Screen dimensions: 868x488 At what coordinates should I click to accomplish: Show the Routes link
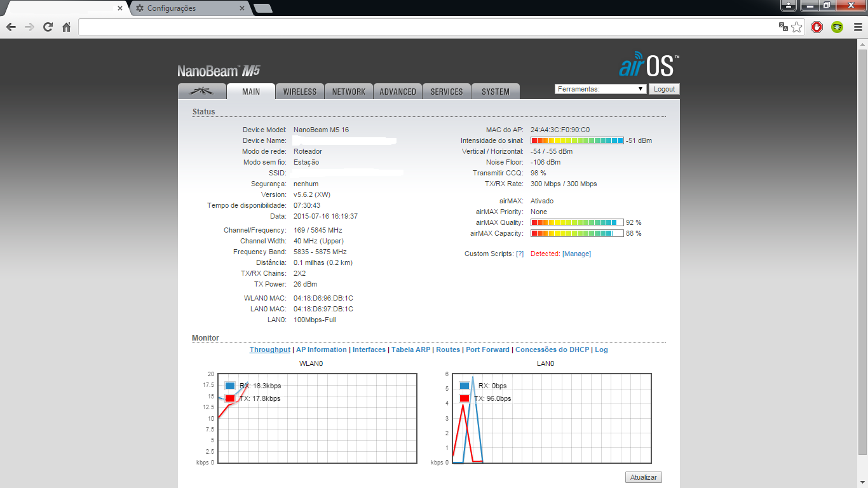coord(448,349)
